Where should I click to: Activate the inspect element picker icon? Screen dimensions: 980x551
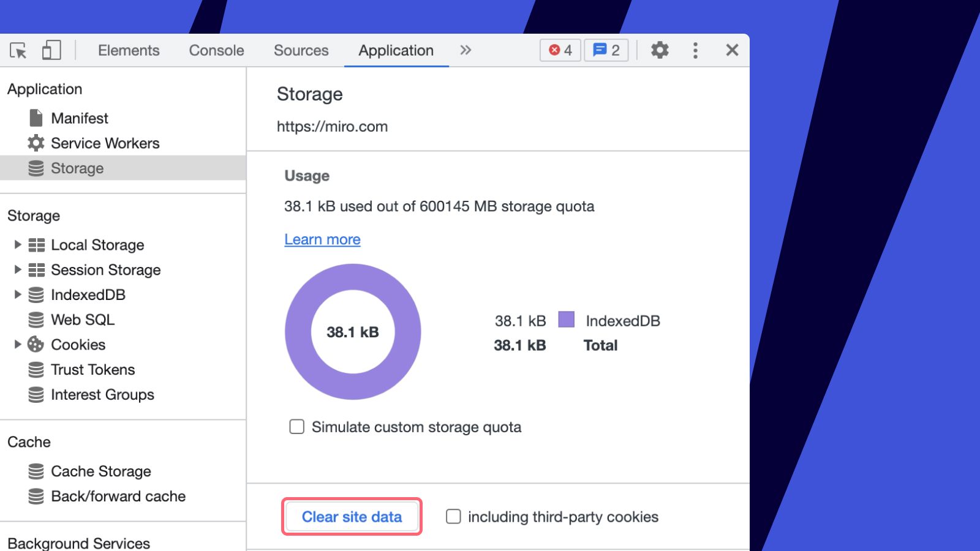(x=18, y=50)
